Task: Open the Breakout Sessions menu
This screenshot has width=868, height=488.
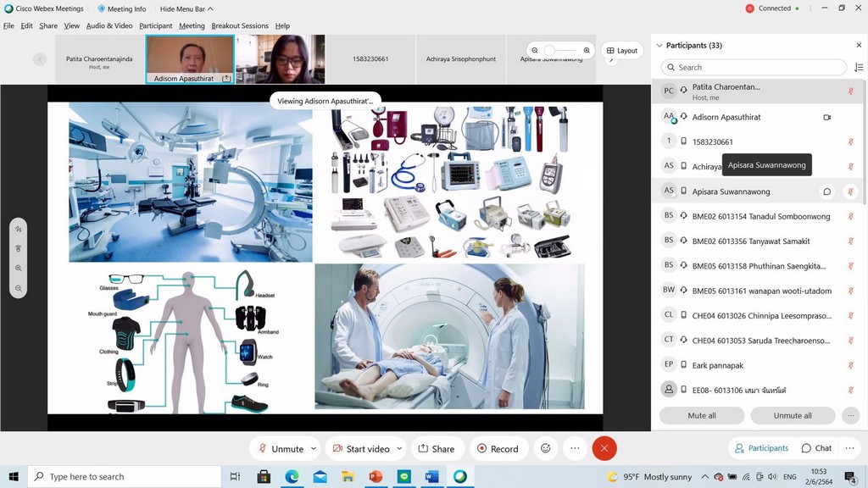Action: [240, 26]
